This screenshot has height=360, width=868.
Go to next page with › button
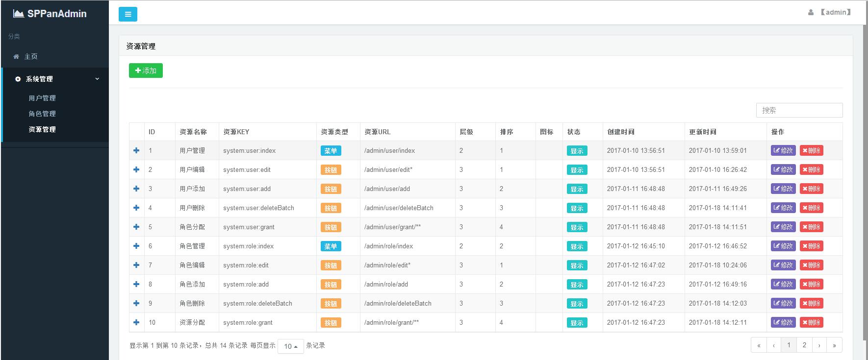pyautogui.click(x=819, y=345)
